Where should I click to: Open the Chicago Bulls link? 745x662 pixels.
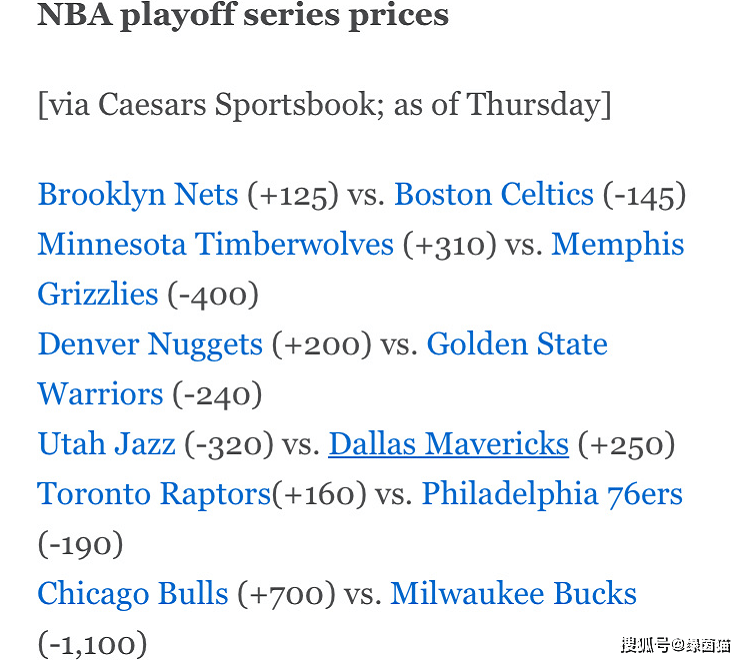coord(133,594)
